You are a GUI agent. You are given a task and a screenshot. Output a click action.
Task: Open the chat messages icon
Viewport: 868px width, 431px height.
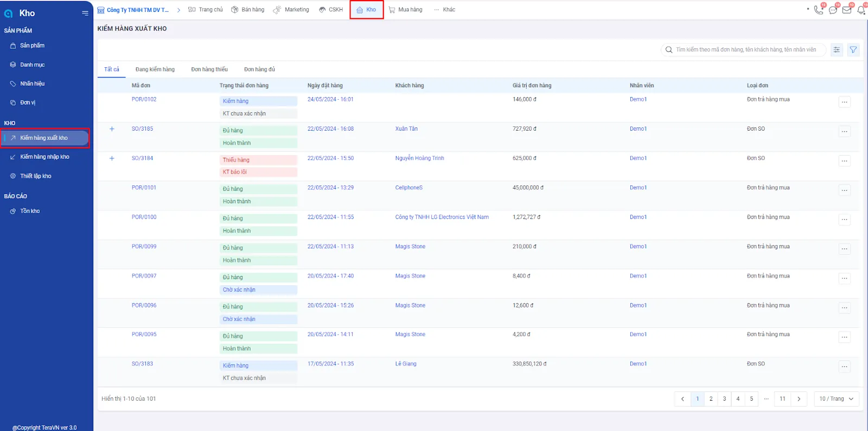point(833,10)
